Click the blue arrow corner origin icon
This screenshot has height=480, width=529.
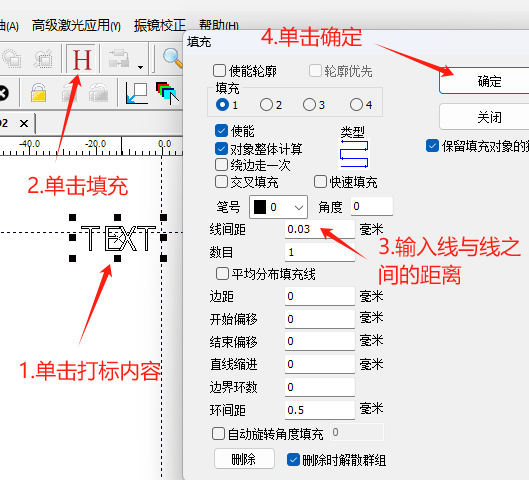coord(136,93)
